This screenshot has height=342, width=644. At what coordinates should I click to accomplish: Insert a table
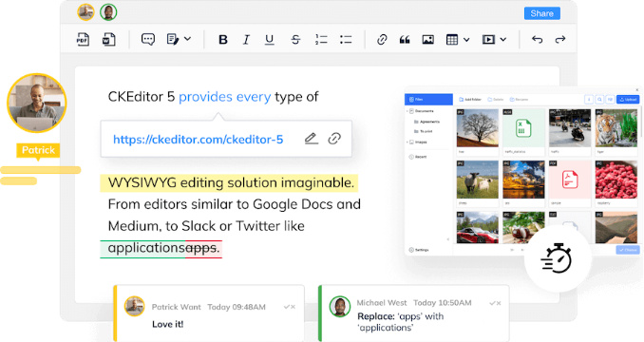pos(452,39)
